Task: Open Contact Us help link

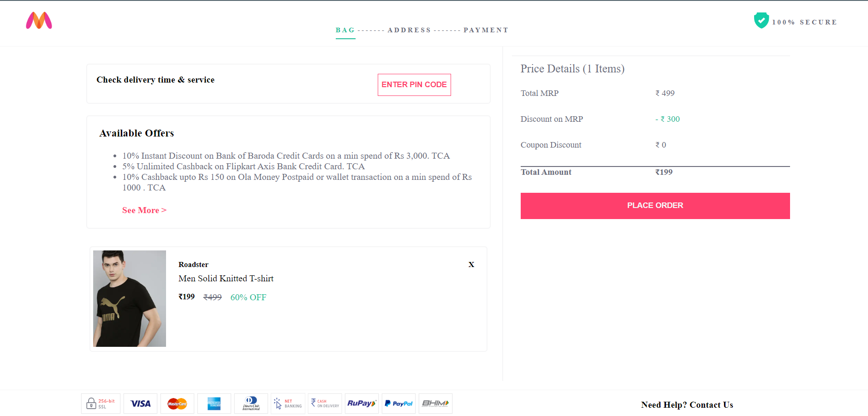Action: point(712,405)
